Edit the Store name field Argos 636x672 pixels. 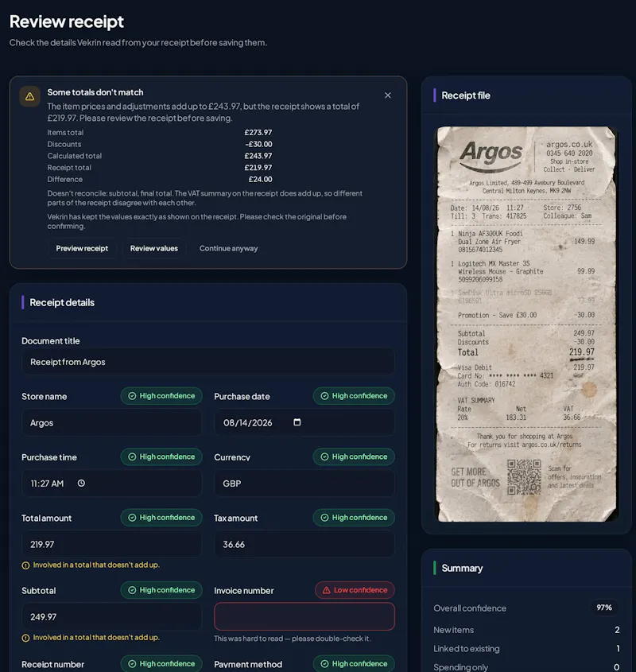(x=111, y=422)
